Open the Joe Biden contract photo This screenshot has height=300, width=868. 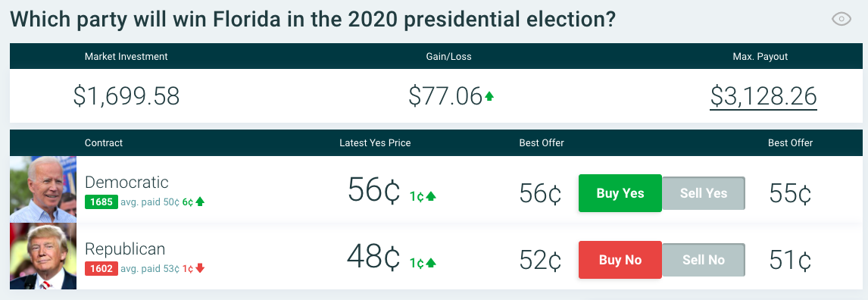click(43, 189)
